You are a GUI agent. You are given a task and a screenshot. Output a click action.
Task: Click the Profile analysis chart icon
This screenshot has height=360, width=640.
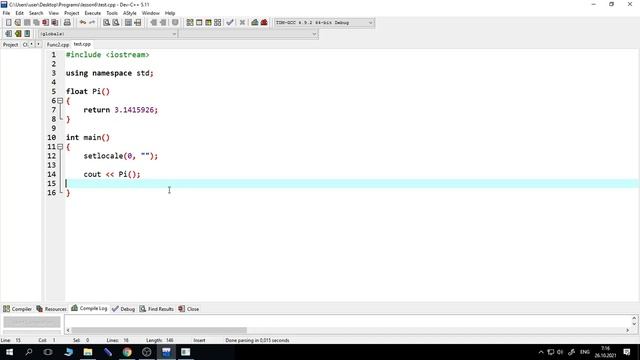[255, 23]
